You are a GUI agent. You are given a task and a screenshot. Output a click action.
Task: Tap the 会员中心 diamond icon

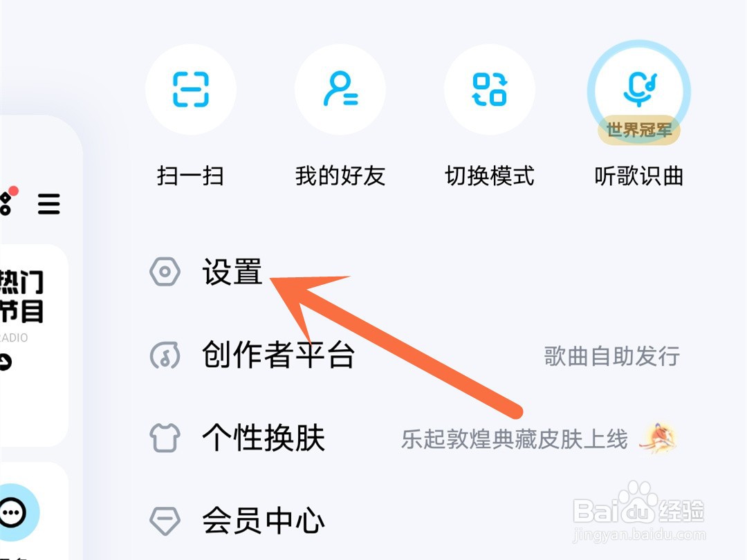click(165, 521)
